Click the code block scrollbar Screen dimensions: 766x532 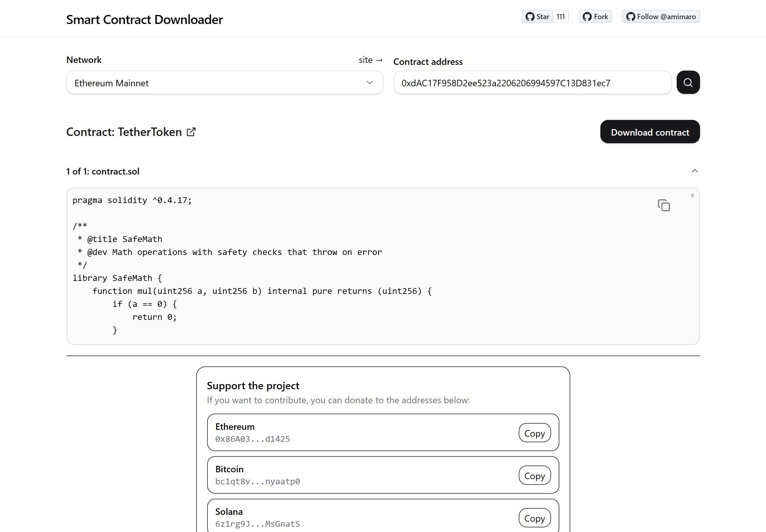693,196
